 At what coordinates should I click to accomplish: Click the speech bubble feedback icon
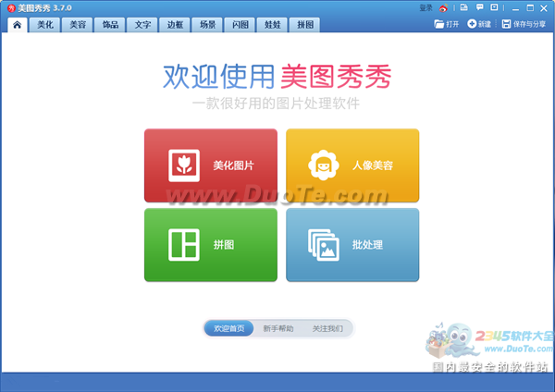(x=479, y=7)
